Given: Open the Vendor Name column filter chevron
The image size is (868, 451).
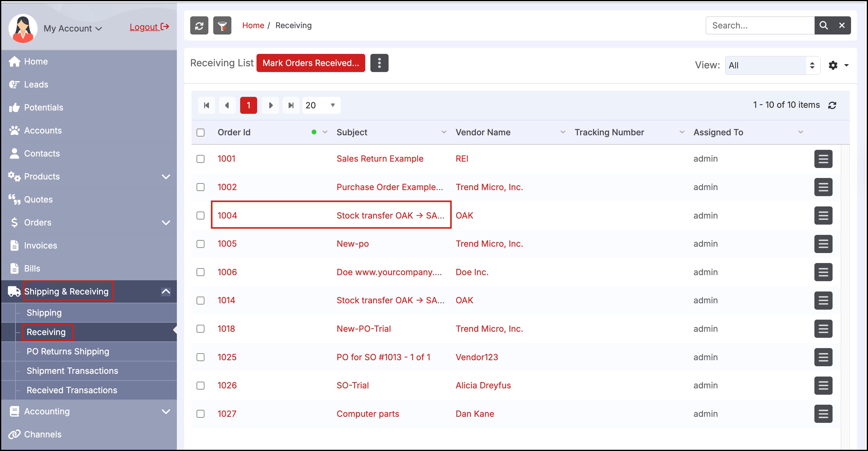Looking at the screenshot, I should click(x=563, y=132).
